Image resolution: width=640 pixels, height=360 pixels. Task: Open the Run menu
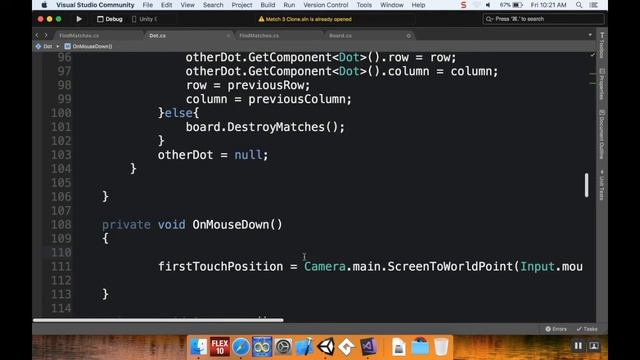tap(289, 5)
